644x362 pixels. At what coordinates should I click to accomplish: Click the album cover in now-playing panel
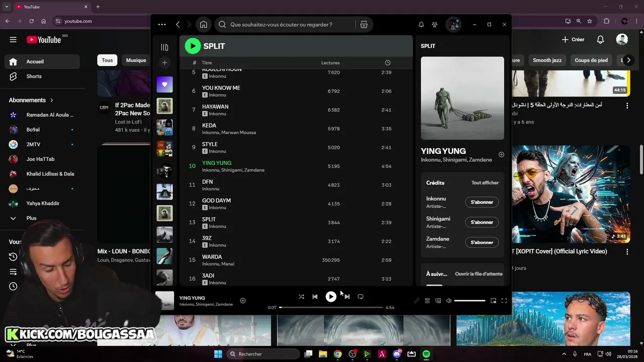click(462, 98)
